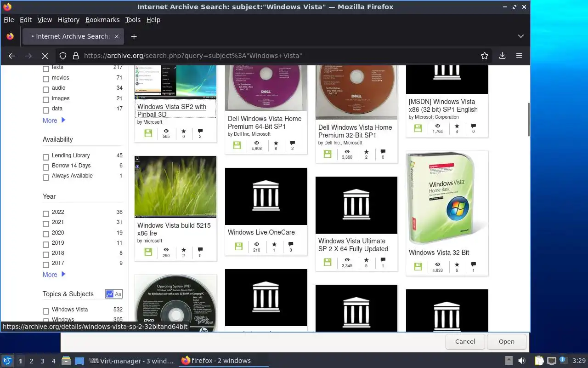Click reviews bubble on Dell Home Premium 64-Bit card
This screenshot has width=588, height=368.
coord(292,143)
